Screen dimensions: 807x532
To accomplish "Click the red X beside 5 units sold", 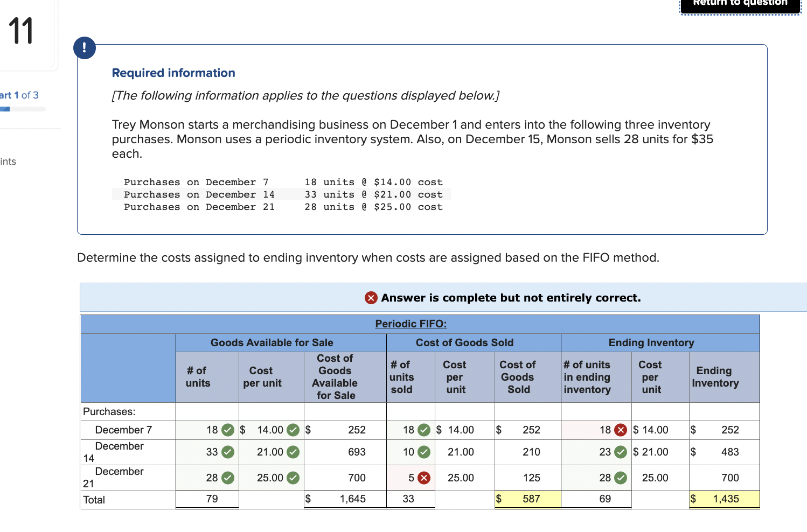I will pos(425,478).
